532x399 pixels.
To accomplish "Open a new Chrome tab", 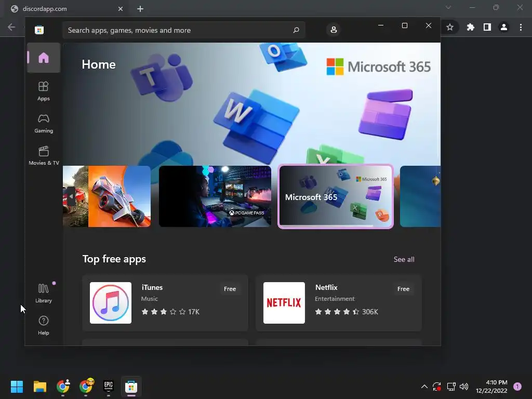I will (x=140, y=9).
